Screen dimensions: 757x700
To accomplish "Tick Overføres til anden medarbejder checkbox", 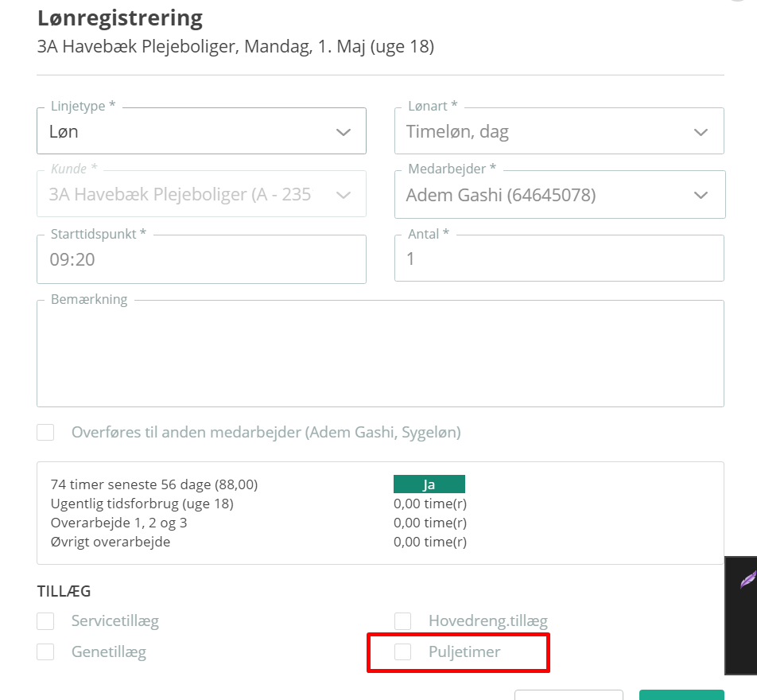I will pos(45,433).
